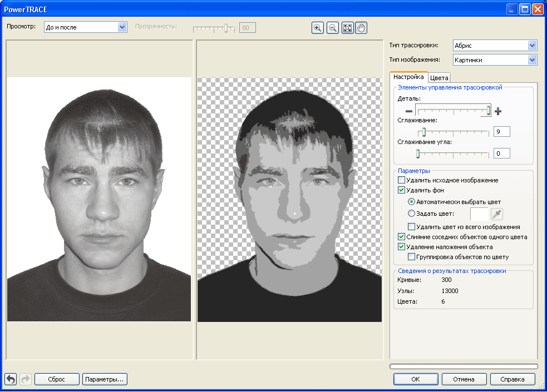
Task: Click the Redo arrow icon
Action: click(26, 379)
